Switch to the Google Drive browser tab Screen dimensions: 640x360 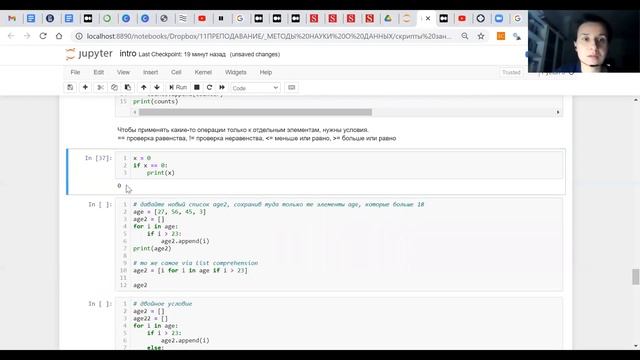click(388, 18)
